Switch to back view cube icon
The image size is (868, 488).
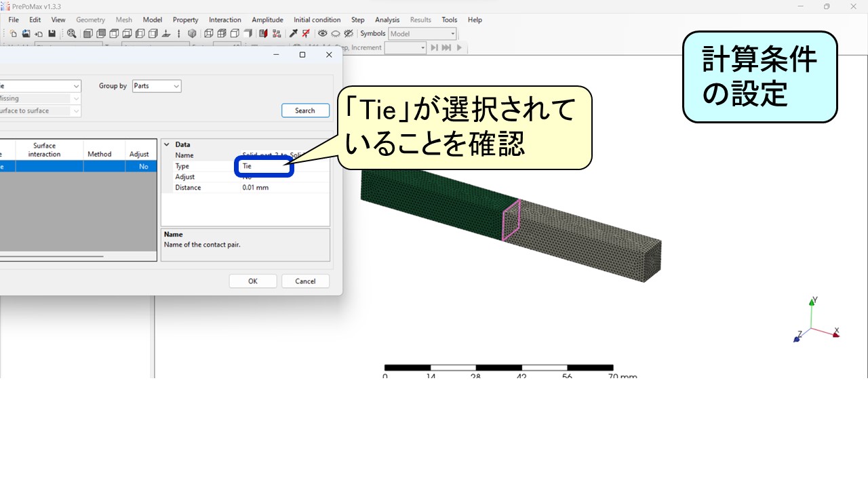coord(101,33)
